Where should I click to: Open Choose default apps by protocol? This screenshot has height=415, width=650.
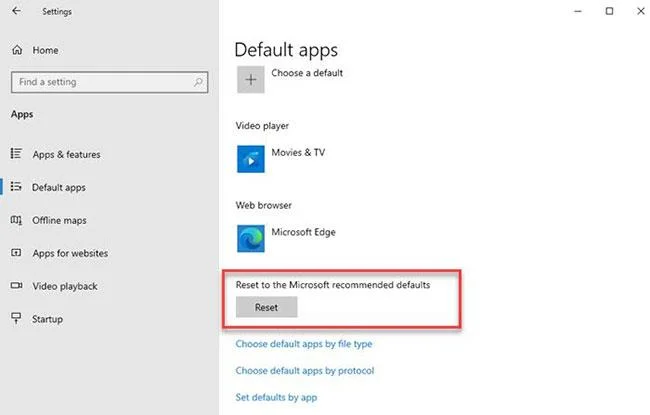point(305,370)
